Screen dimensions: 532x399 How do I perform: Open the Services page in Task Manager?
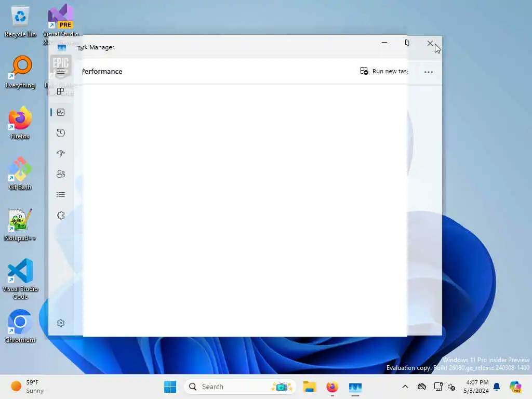click(61, 216)
